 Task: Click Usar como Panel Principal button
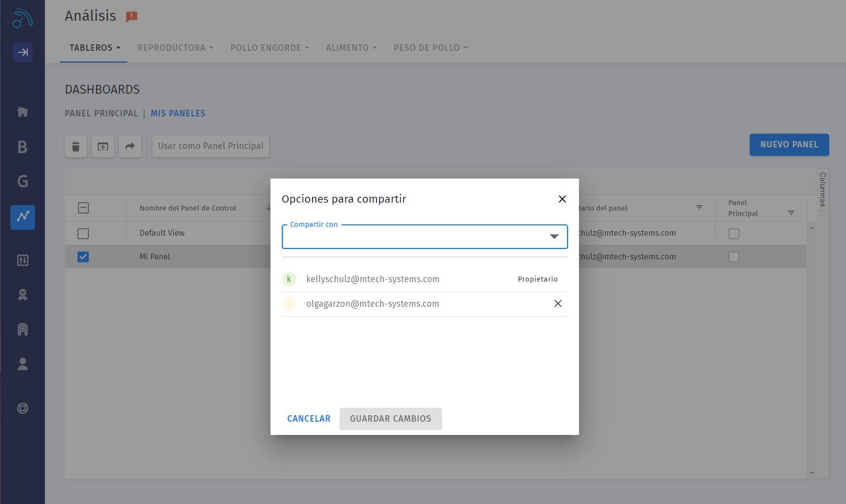click(211, 146)
